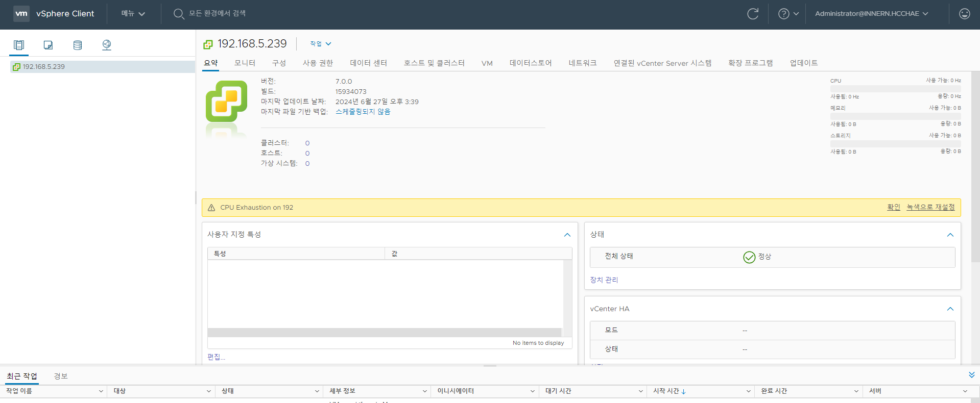Open Networking inventory view icon
This screenshot has height=403, width=980.
click(106, 45)
